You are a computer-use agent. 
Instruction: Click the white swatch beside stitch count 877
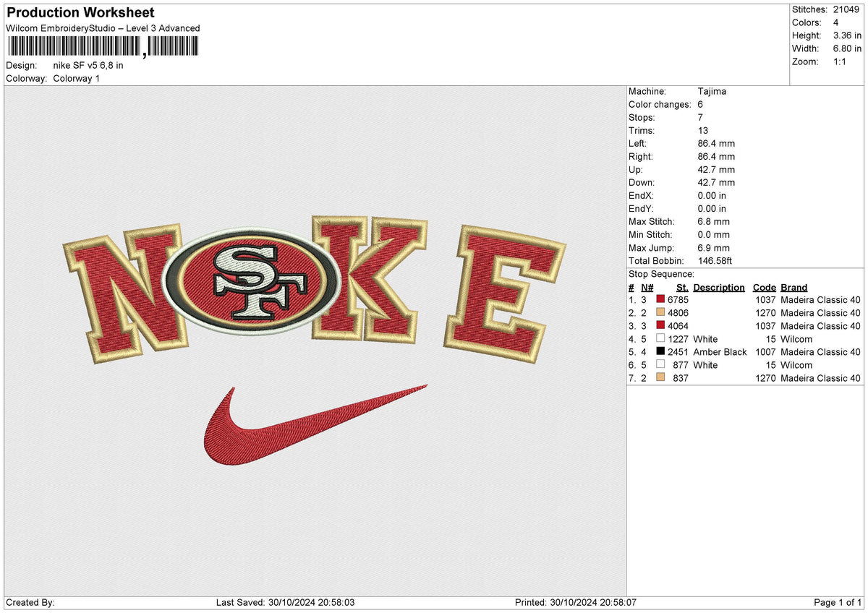660,365
